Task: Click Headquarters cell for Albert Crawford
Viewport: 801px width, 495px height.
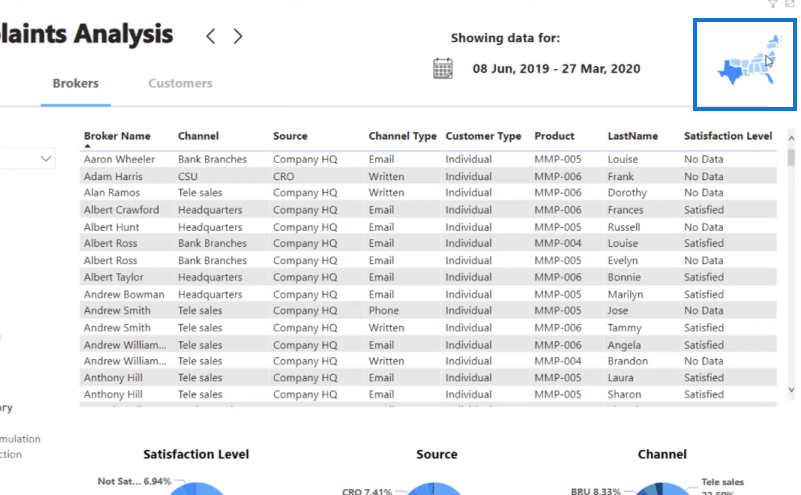Action: pyautogui.click(x=210, y=210)
